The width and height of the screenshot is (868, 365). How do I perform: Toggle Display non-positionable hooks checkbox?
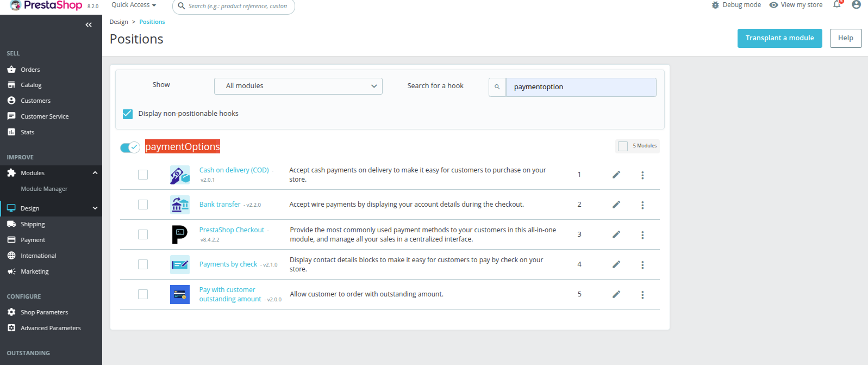[x=128, y=114]
